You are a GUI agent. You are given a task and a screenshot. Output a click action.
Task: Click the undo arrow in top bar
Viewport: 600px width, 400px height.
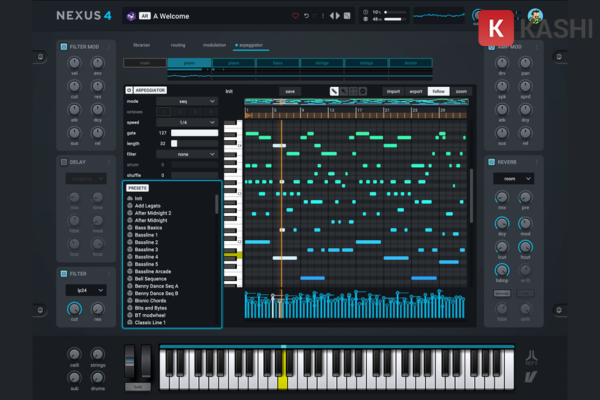pos(307,16)
